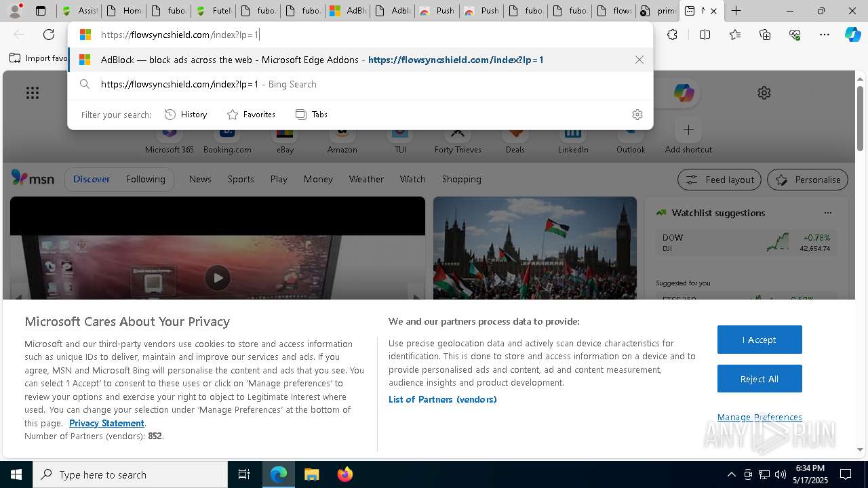Image resolution: width=868 pixels, height=488 pixels.
Task: Open the Extensions puzzle icon
Action: 672,35
